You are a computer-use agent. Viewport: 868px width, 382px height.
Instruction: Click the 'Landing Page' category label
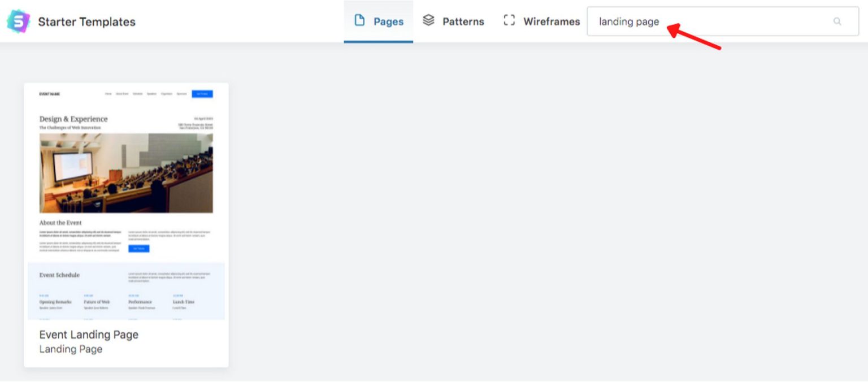[x=71, y=349]
